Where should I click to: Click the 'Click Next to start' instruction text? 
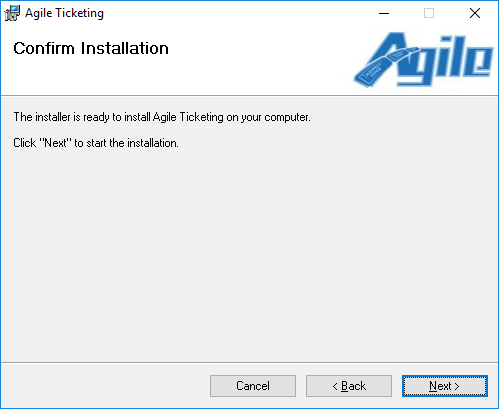point(96,143)
